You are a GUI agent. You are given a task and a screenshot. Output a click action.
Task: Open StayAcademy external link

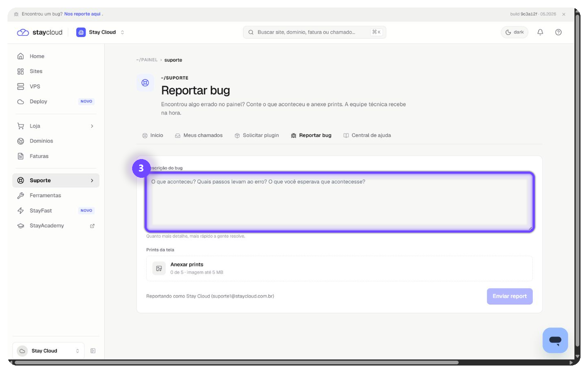pyautogui.click(x=56, y=226)
